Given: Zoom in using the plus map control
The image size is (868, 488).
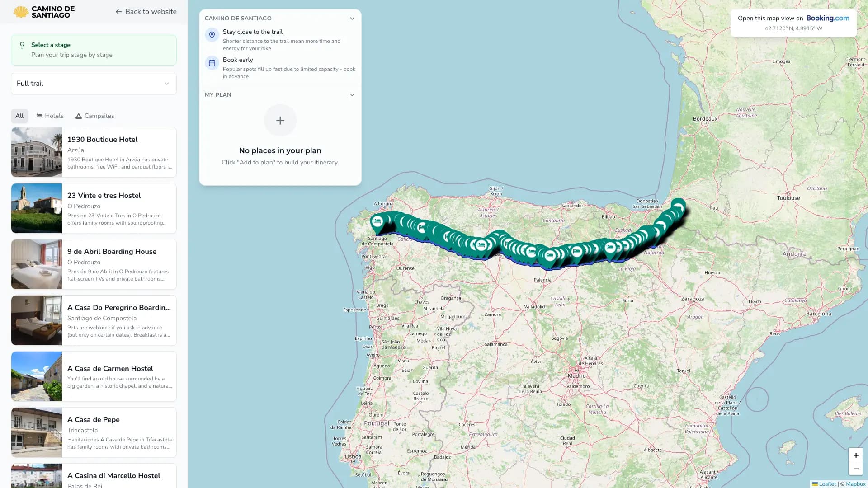Looking at the screenshot, I should [x=856, y=455].
